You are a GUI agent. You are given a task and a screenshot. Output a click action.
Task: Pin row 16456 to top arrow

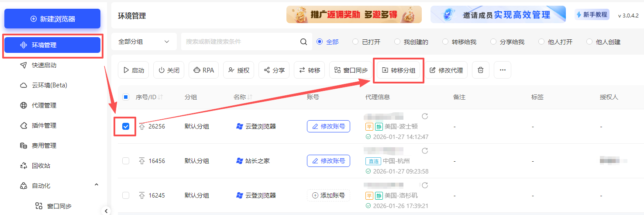[x=141, y=161]
